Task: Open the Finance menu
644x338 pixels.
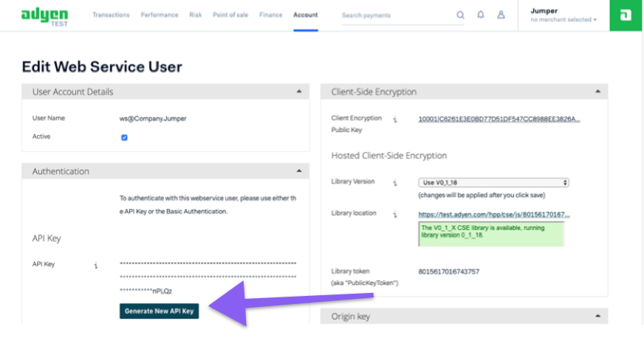Action: [270, 15]
